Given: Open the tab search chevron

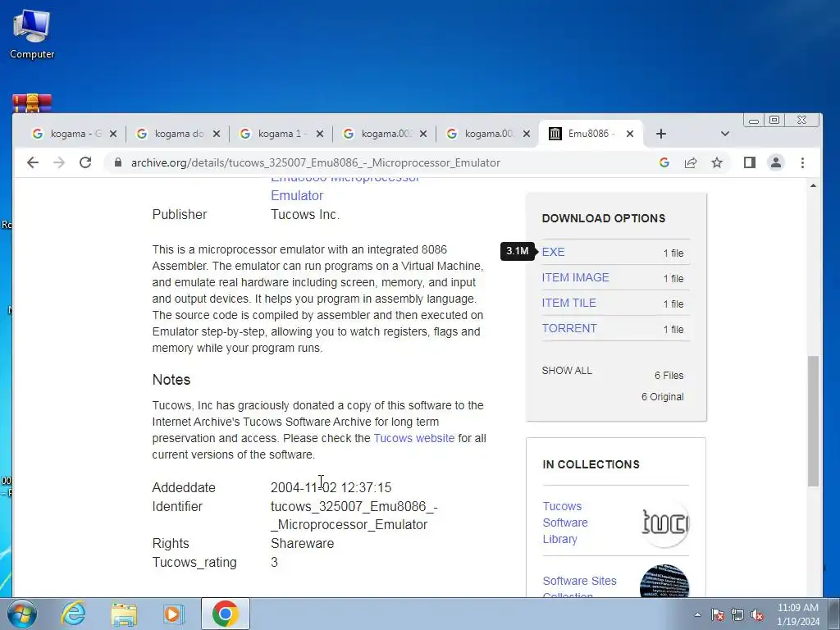Looking at the screenshot, I should (725, 134).
